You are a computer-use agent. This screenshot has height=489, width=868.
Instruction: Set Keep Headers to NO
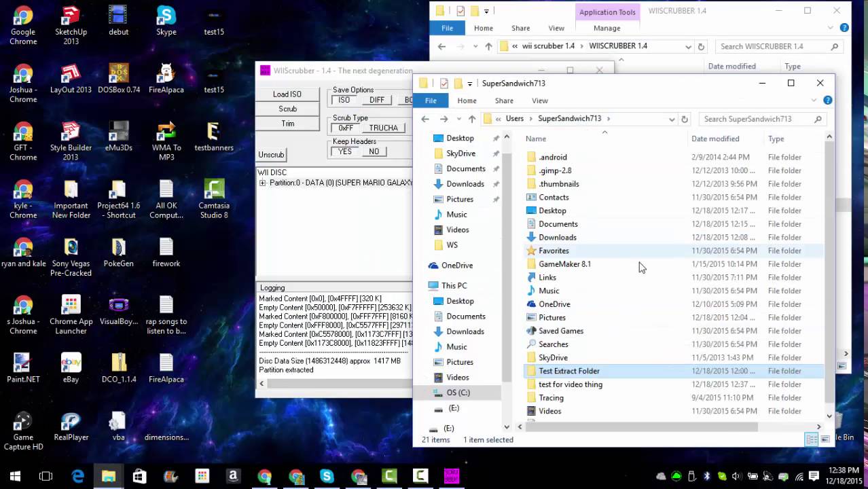(374, 151)
